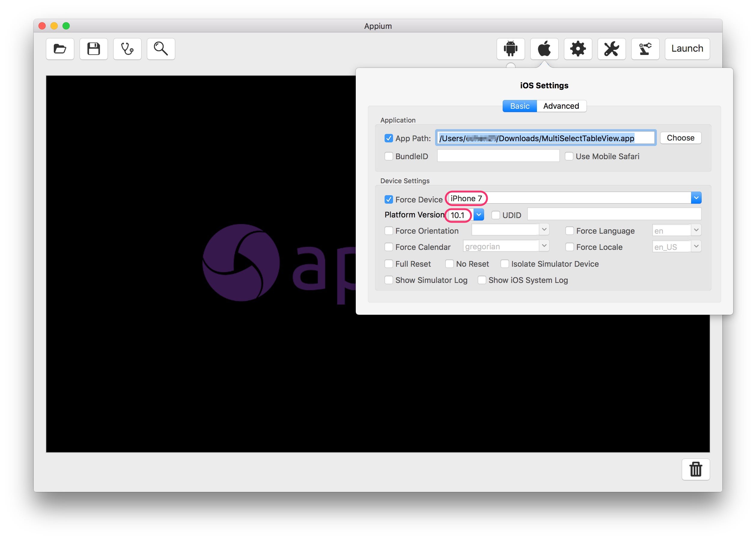756x540 pixels.
Task: Uncheck the Force Device checkbox
Action: pos(389,199)
